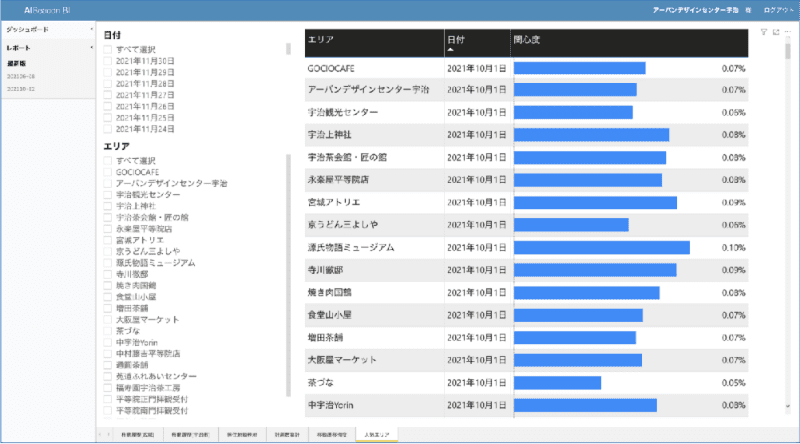Screen dimensions: 800x444
Task: Tick the GOCIOCAFE area checkbox
Action: click(108, 171)
